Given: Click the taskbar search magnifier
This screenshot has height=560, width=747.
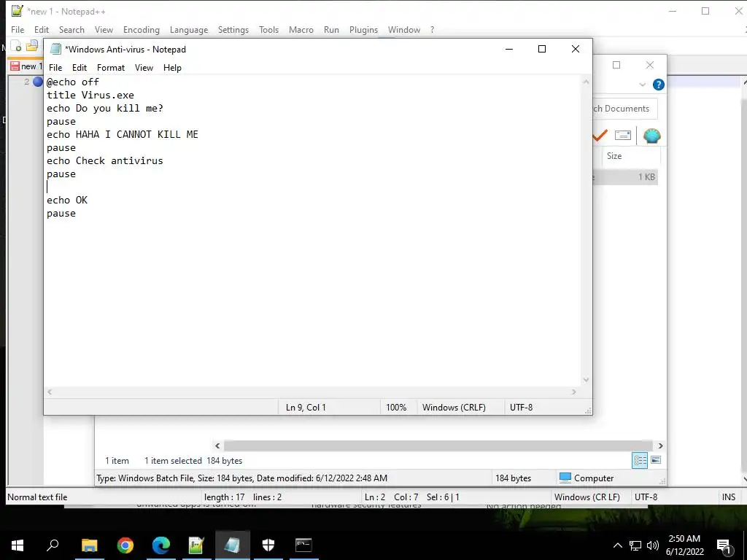Looking at the screenshot, I should [53, 545].
